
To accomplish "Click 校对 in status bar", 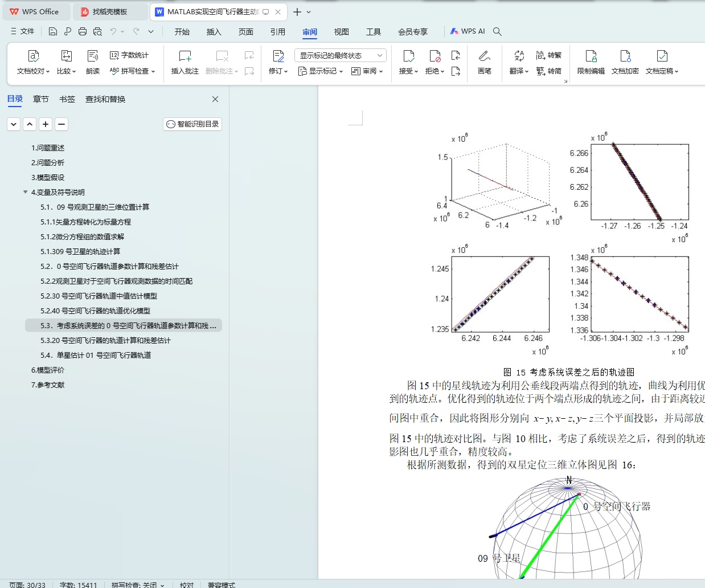I will point(187,585).
